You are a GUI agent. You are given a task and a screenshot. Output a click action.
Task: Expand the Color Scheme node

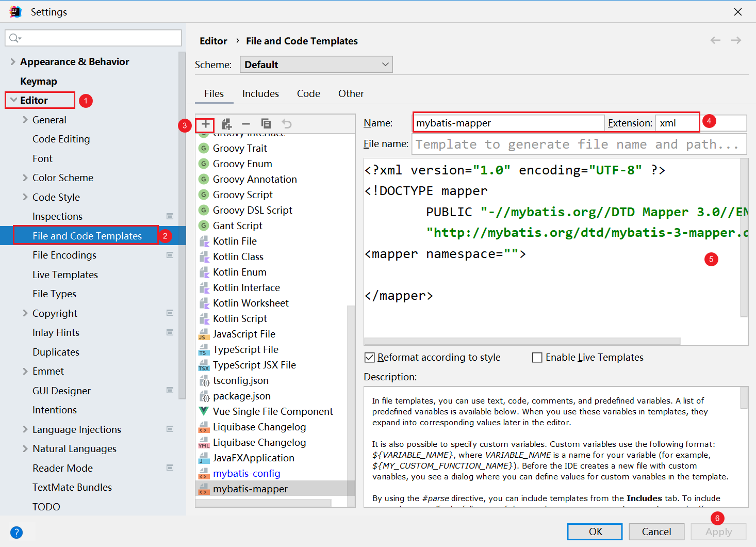(x=25, y=178)
